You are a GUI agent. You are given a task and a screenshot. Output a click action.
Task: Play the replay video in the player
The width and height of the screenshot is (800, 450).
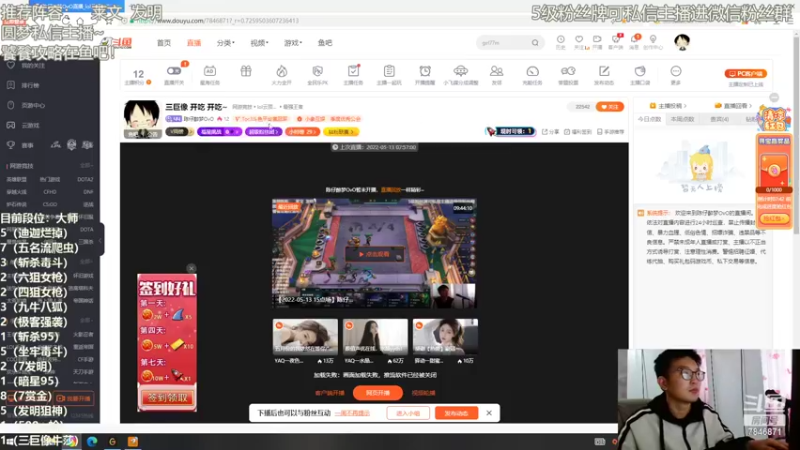pyautogui.click(x=374, y=254)
